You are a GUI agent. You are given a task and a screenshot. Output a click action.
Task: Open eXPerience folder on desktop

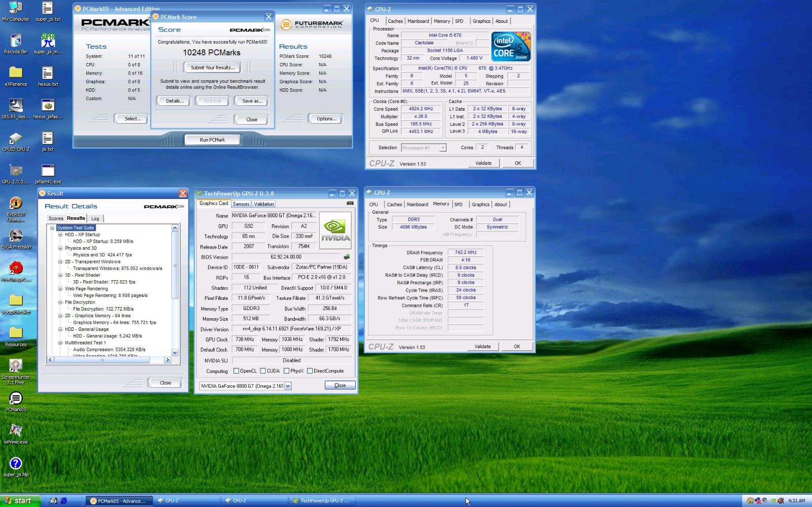16,76
